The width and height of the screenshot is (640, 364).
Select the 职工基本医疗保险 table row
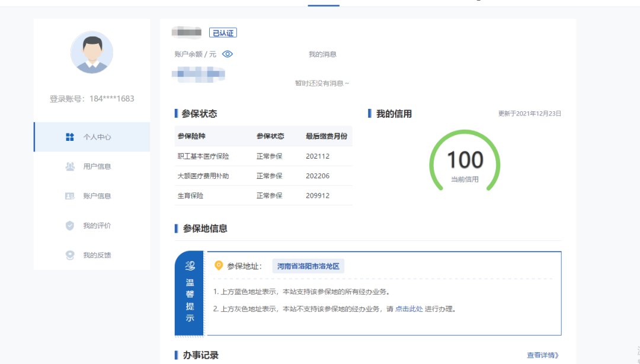click(x=263, y=156)
